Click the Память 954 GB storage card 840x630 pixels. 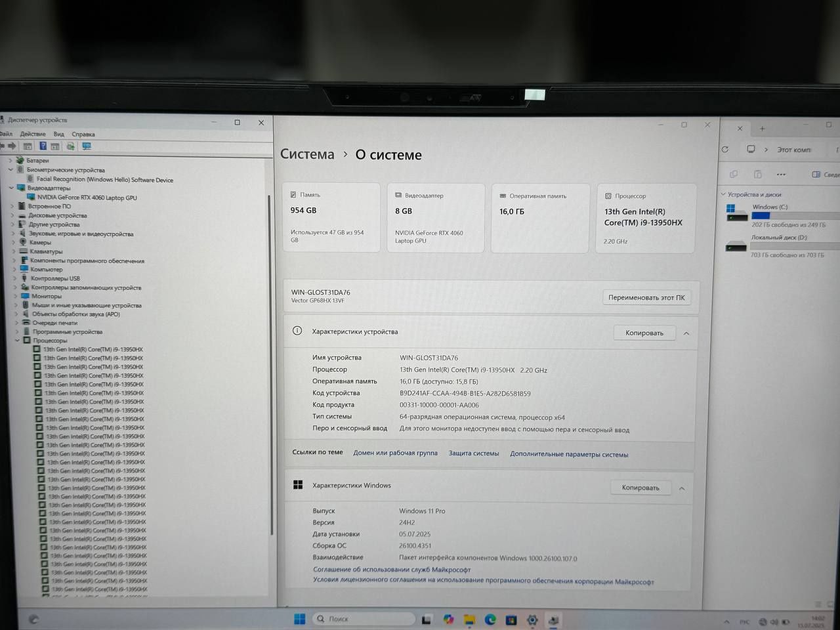point(331,217)
